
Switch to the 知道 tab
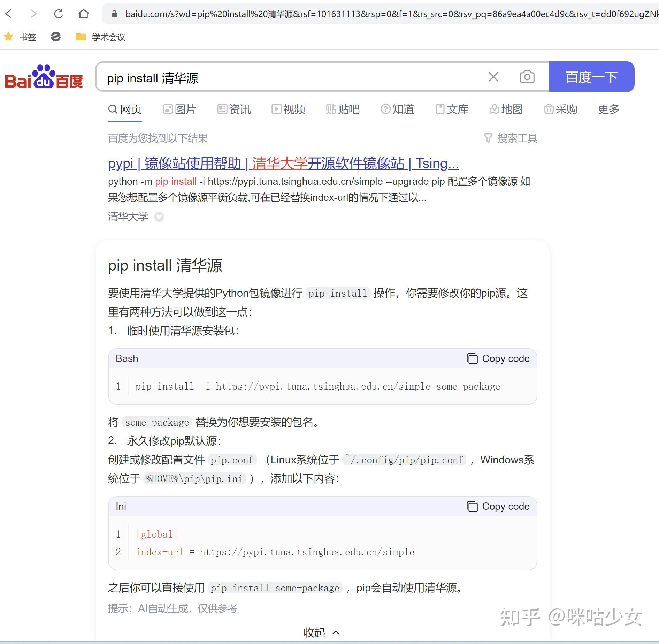[x=397, y=109]
